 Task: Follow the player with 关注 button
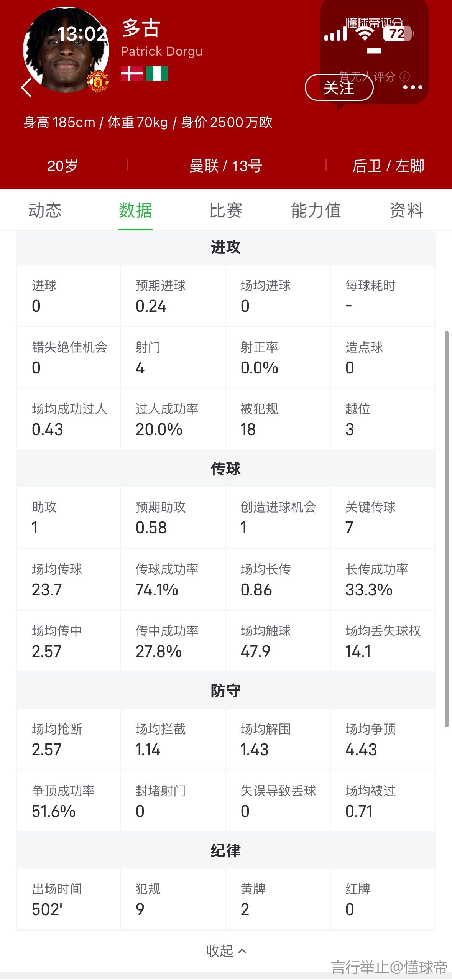339,87
